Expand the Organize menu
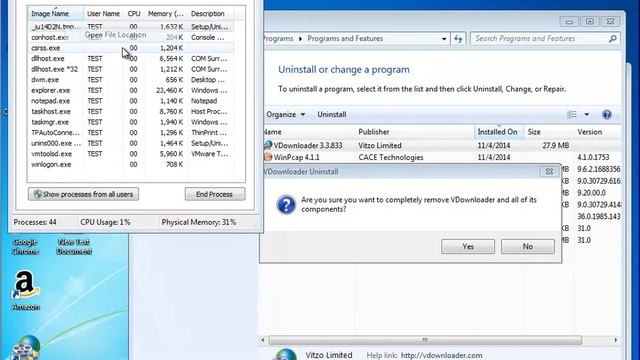 coord(285,115)
